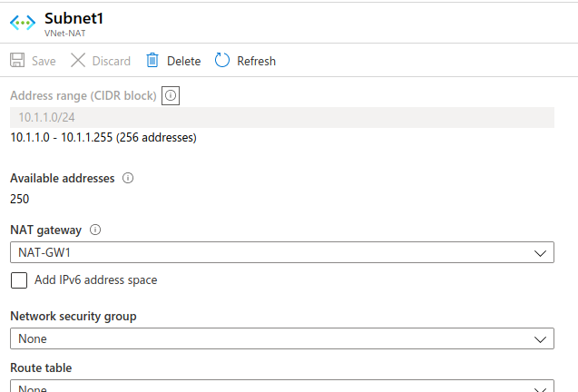Click the Save button text
Image resolution: width=578 pixels, height=392 pixels.
coord(44,61)
